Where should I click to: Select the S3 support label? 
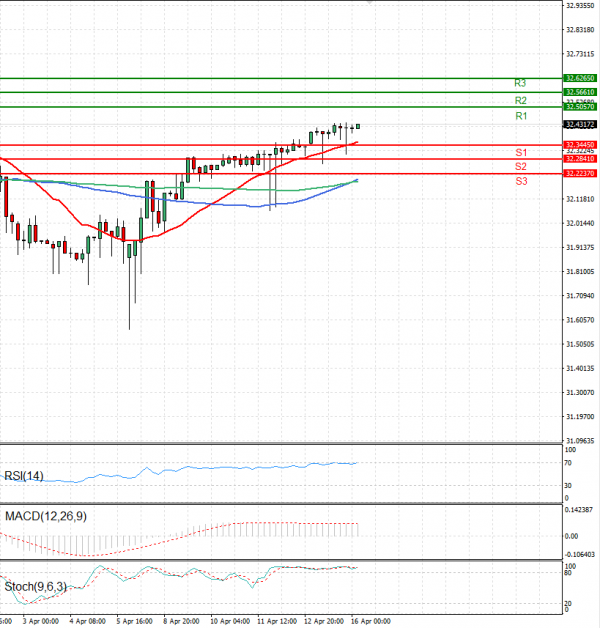tap(521, 181)
